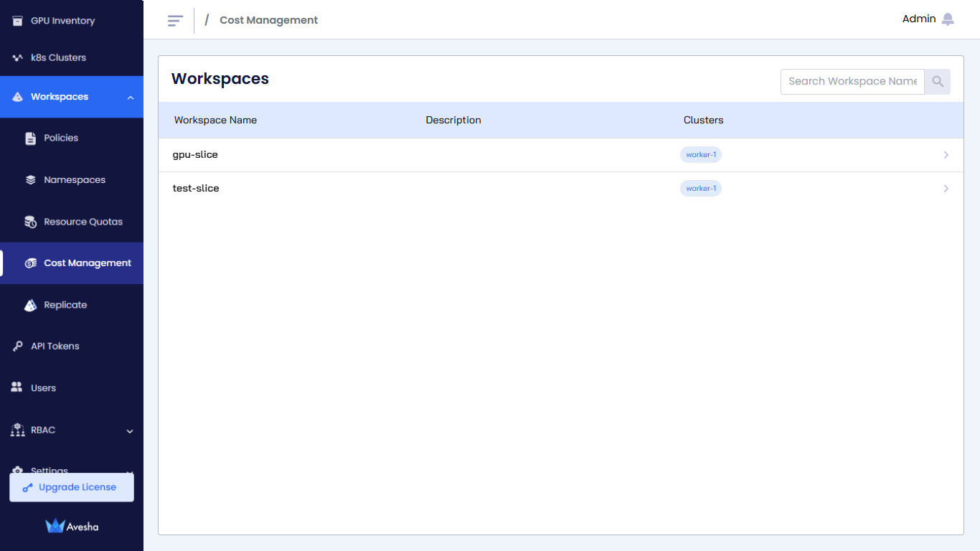Click the k8s Clusters sidebar icon

point(18,57)
